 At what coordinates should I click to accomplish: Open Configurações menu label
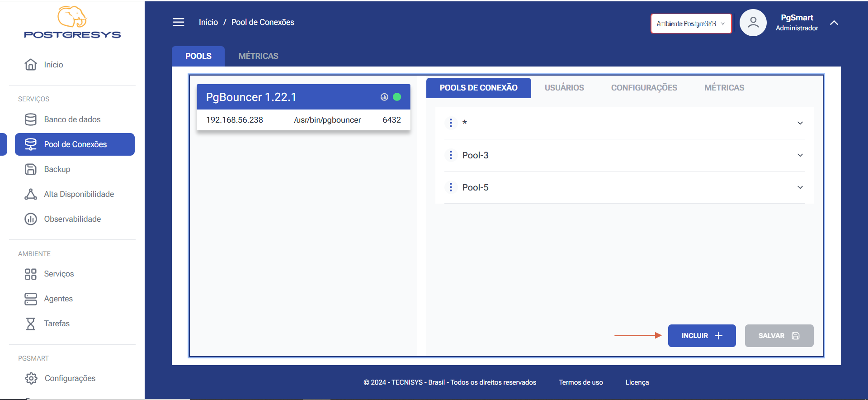coord(70,378)
